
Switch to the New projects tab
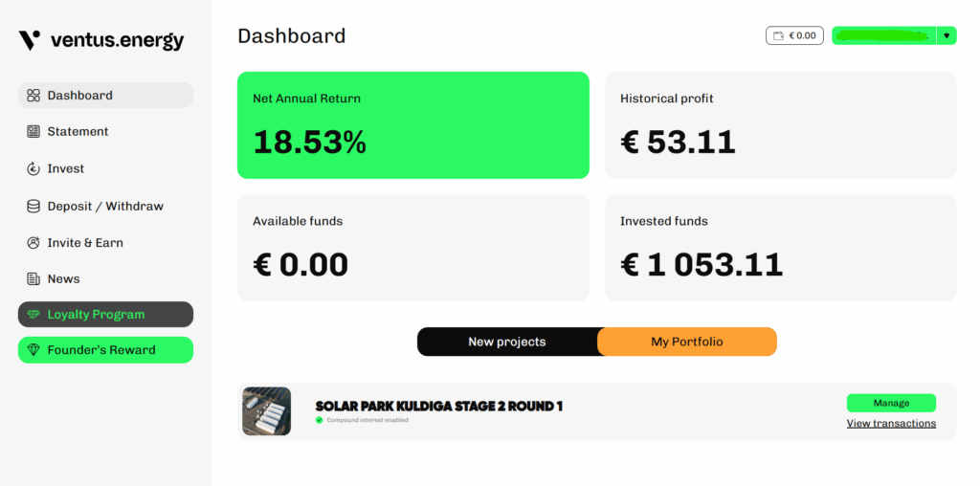coord(507,342)
